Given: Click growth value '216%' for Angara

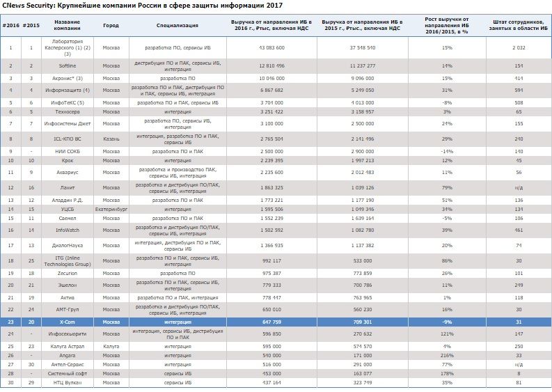Looking at the screenshot, I should (447, 355).
